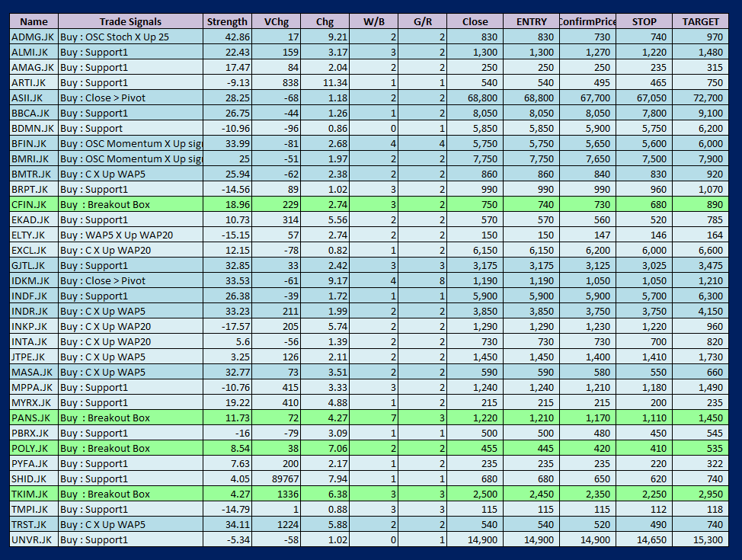Select the GJTL.JK name cell
The height and width of the screenshot is (560, 742).
34,265
